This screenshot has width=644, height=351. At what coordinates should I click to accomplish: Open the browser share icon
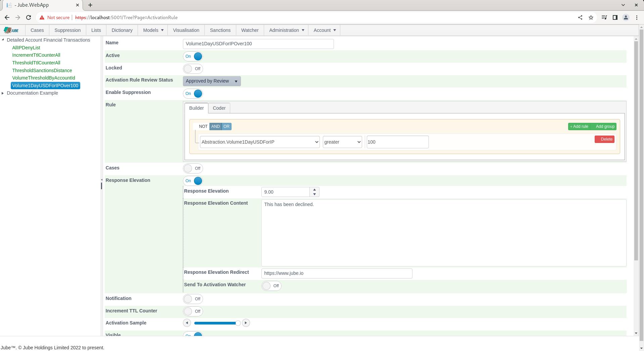[x=580, y=17]
